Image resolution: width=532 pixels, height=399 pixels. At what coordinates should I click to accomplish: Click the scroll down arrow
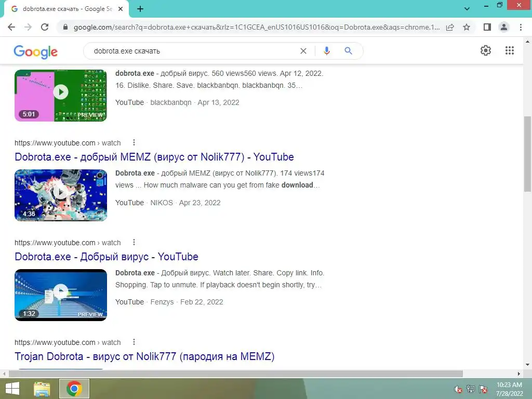pyautogui.click(x=527, y=365)
